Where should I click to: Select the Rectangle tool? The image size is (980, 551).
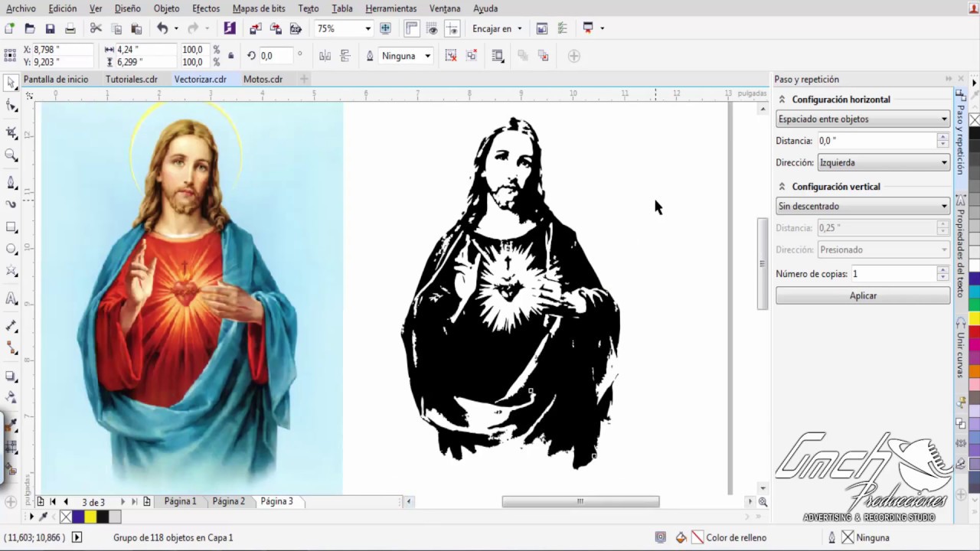[11, 227]
